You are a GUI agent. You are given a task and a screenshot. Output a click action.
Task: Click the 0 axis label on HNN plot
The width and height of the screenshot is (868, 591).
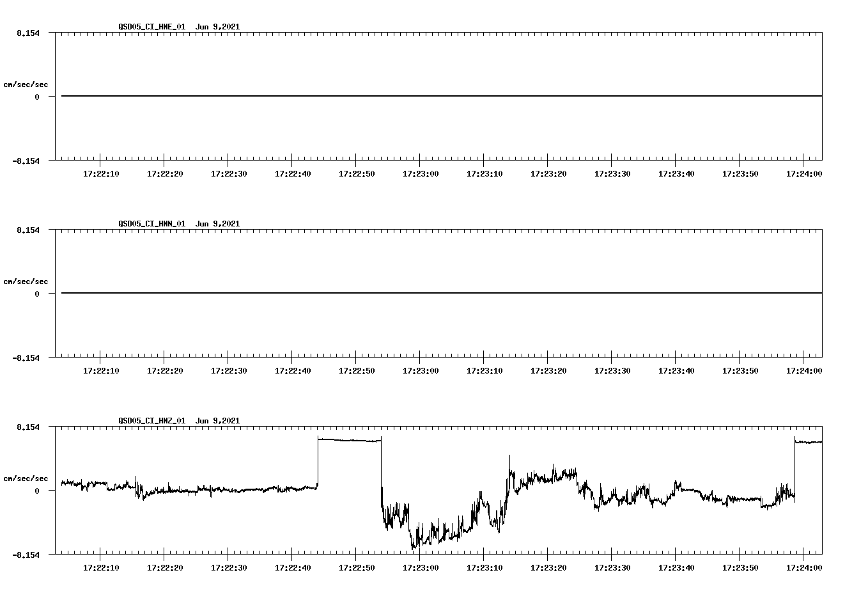coord(37,294)
